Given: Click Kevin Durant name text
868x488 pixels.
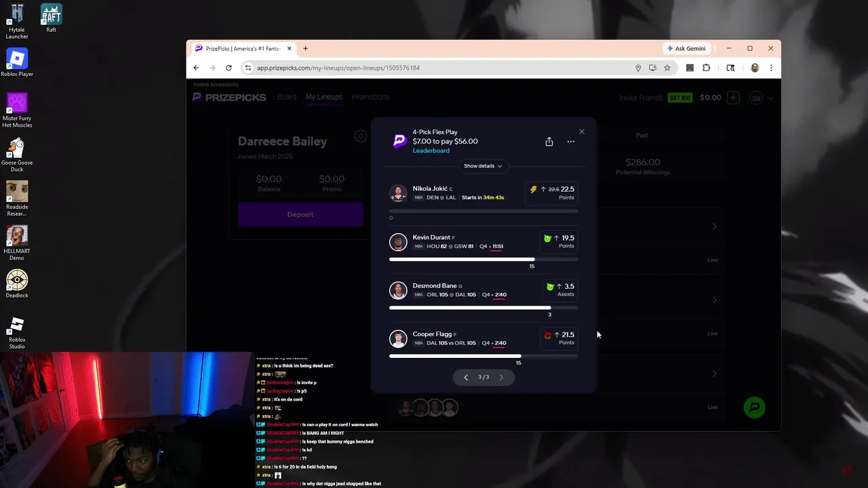Looking at the screenshot, I should pos(431,237).
